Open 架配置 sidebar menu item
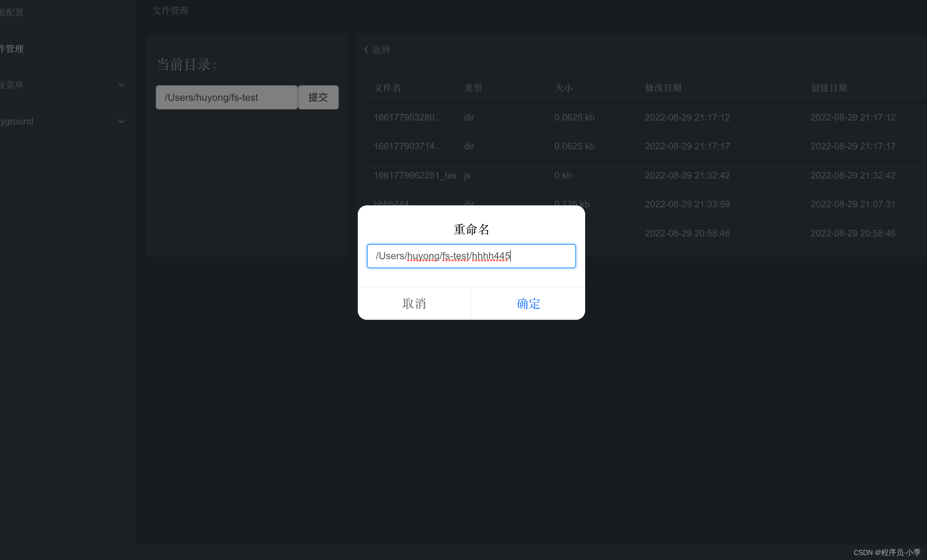927x560 pixels. [12, 13]
